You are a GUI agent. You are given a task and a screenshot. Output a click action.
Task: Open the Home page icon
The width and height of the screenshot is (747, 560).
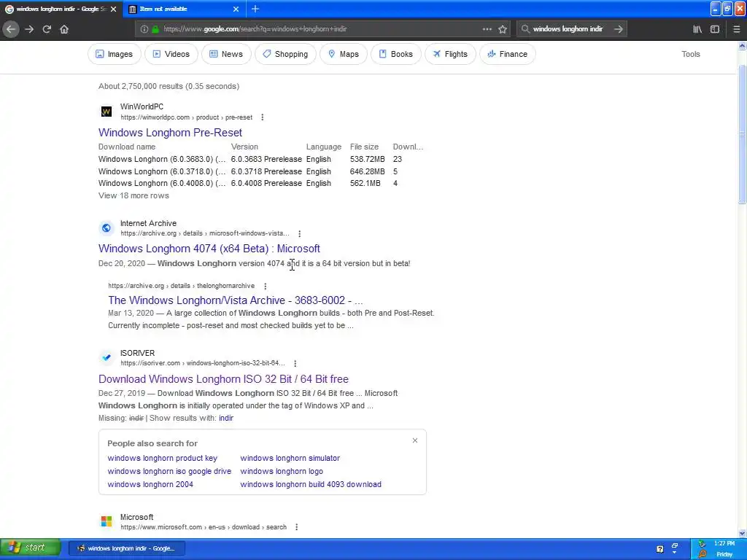click(x=64, y=29)
